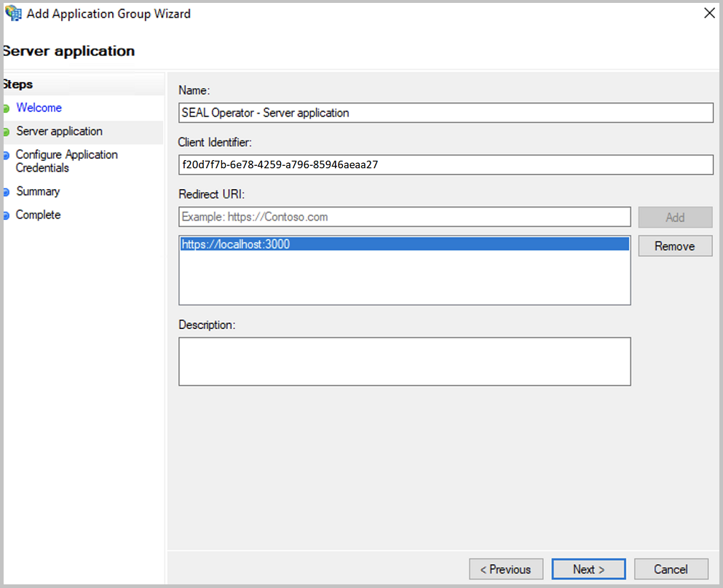Select the Complete step

37,215
